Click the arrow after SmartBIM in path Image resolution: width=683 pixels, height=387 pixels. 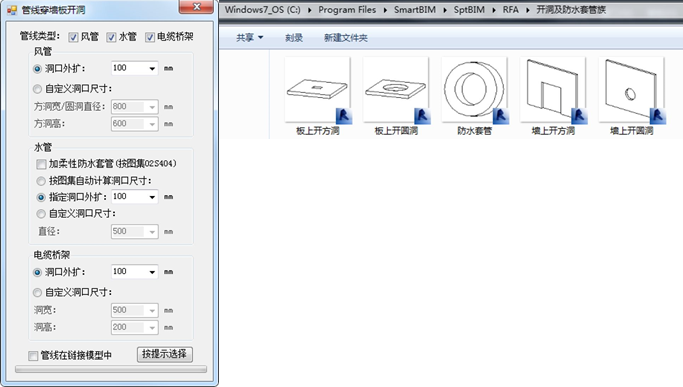click(x=445, y=10)
